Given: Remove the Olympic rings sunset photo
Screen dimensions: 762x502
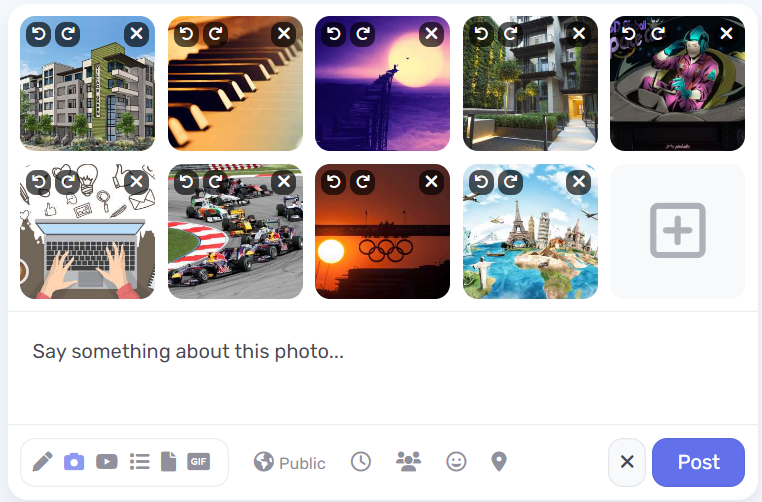Looking at the screenshot, I should pos(431,182).
